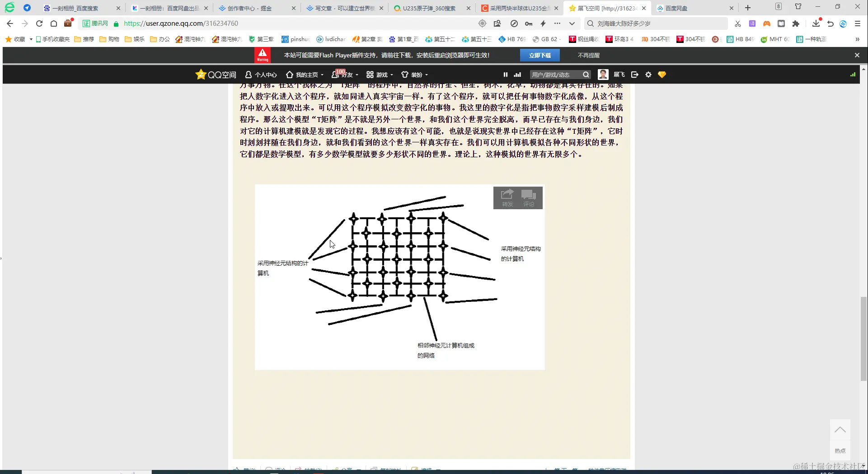Click the browser download icon with red badge

pos(816,23)
